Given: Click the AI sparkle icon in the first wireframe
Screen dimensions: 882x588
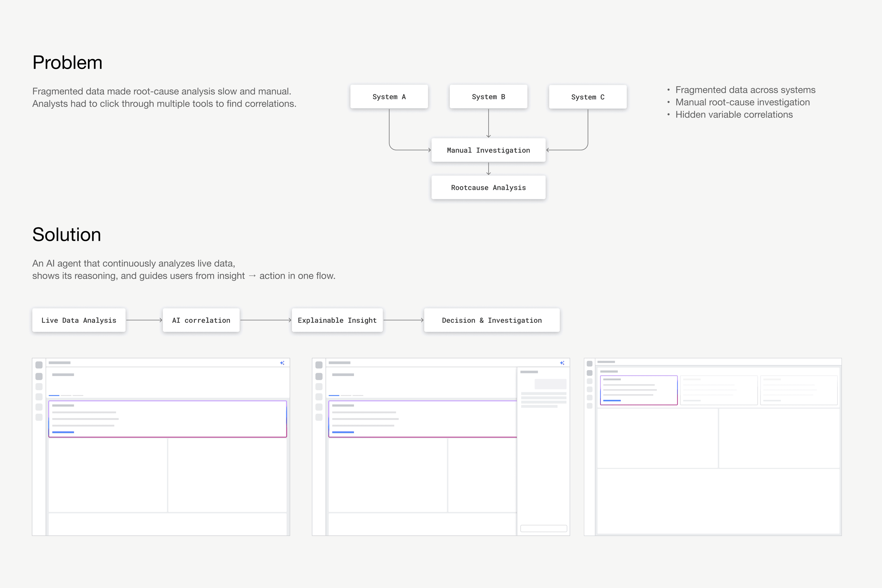Looking at the screenshot, I should 282,363.
